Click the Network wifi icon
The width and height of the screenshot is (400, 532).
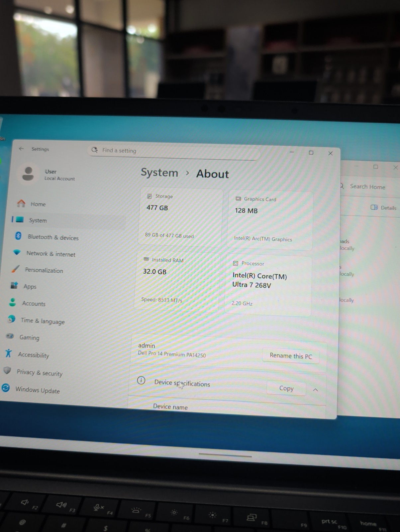(17, 252)
